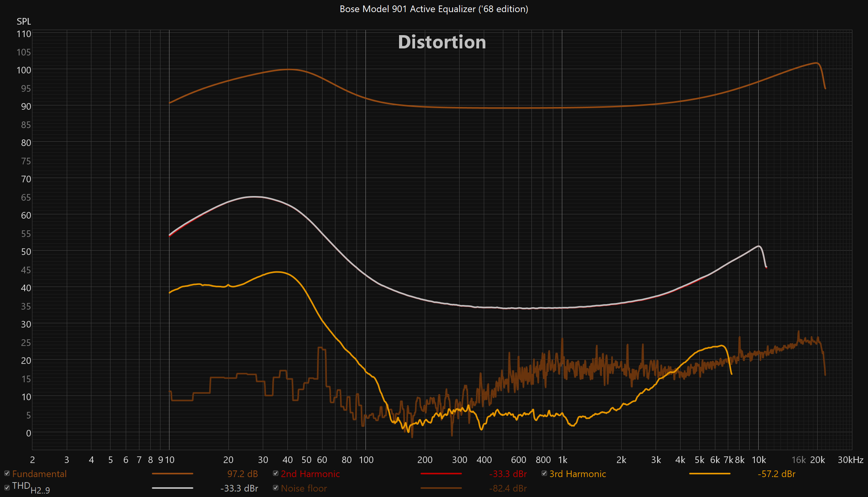Click the 20 frequency axis label
868x497 pixels.
pyautogui.click(x=228, y=460)
